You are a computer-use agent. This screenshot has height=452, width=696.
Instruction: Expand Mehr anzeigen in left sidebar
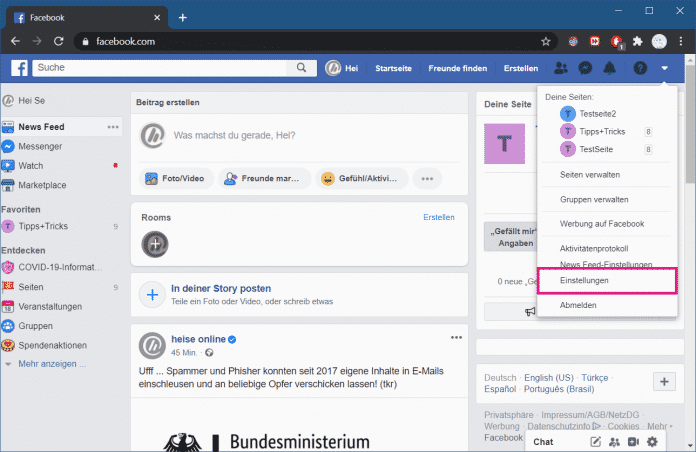45,364
